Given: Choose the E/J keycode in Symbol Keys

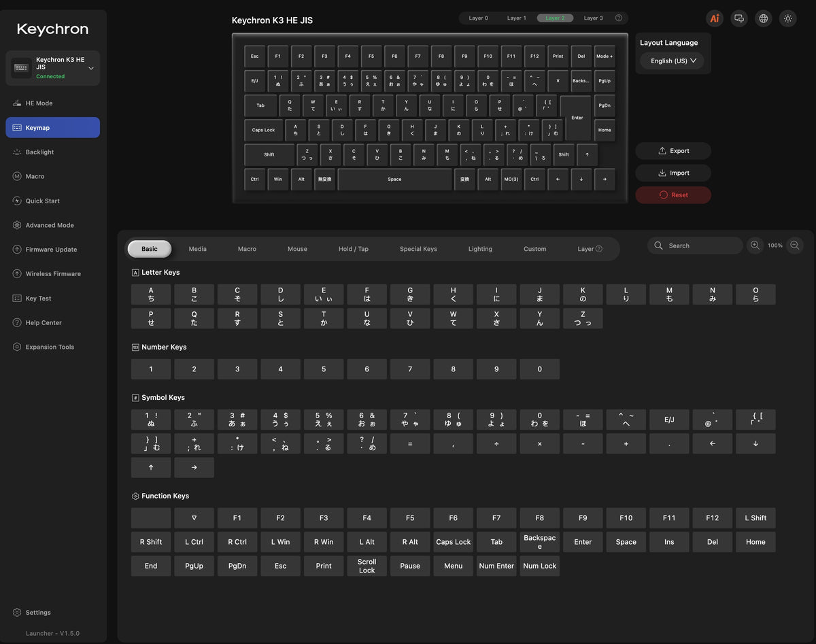Looking at the screenshot, I should 669,420.
